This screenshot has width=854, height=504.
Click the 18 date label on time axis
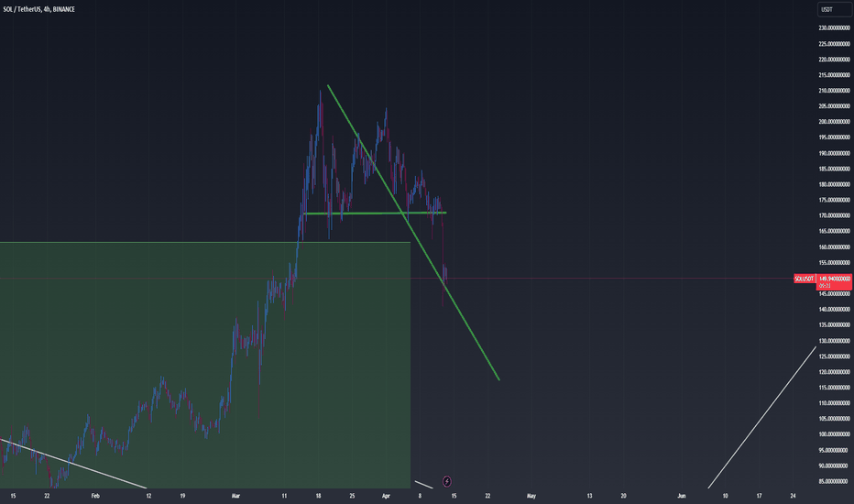click(x=318, y=496)
